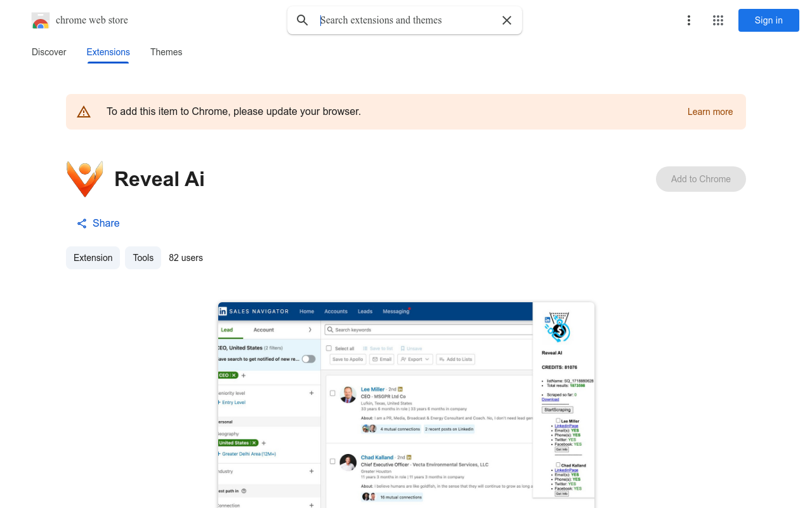This screenshot has width=812, height=508.
Task: Click the Reveal Ai title heading
Action: point(159,179)
